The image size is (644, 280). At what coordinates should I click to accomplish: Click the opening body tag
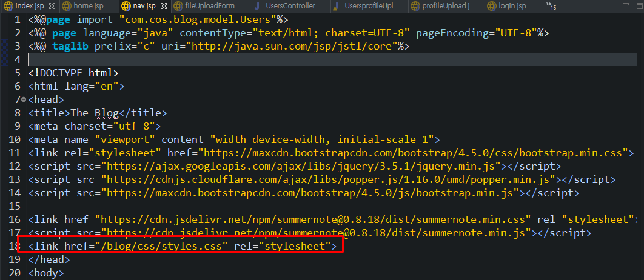(x=46, y=273)
